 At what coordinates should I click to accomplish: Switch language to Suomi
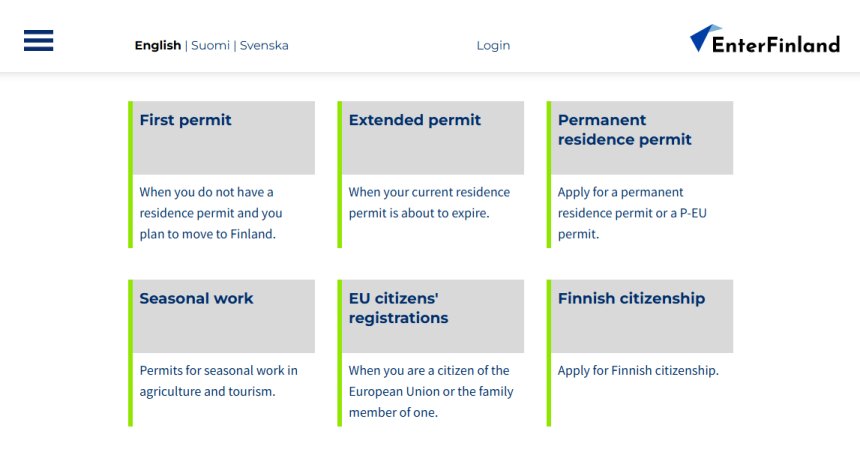pyautogui.click(x=210, y=45)
